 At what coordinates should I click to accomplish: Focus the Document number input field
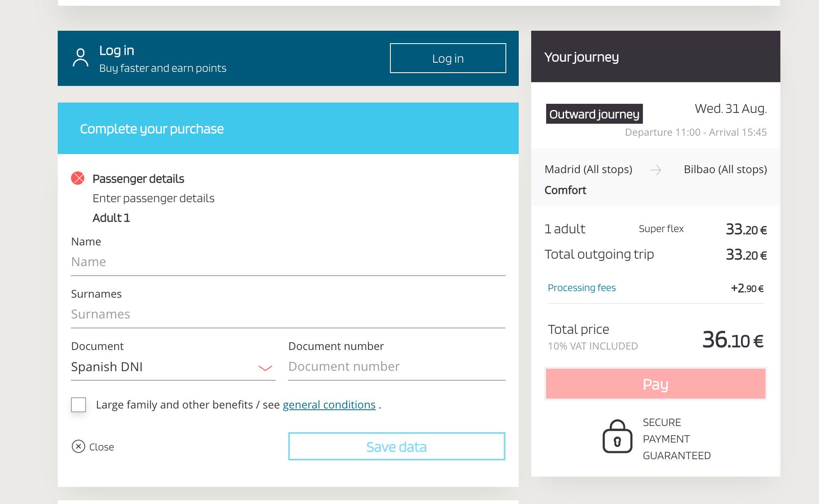pyautogui.click(x=397, y=367)
